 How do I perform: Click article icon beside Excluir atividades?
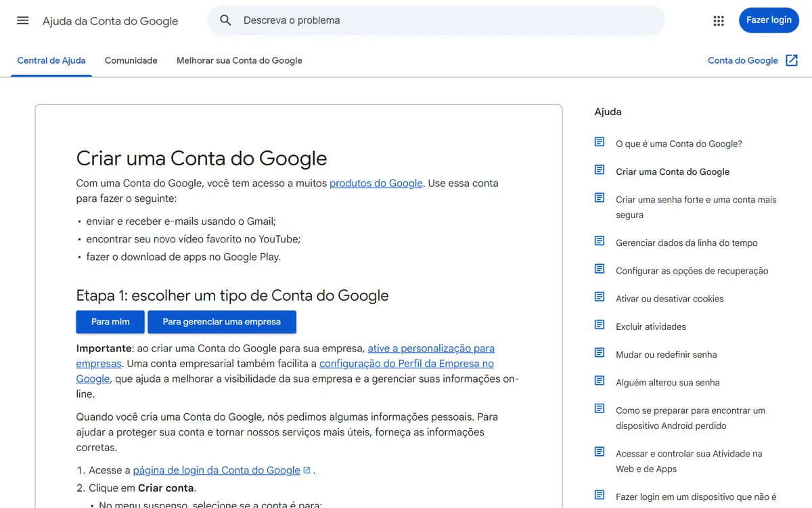tap(600, 324)
